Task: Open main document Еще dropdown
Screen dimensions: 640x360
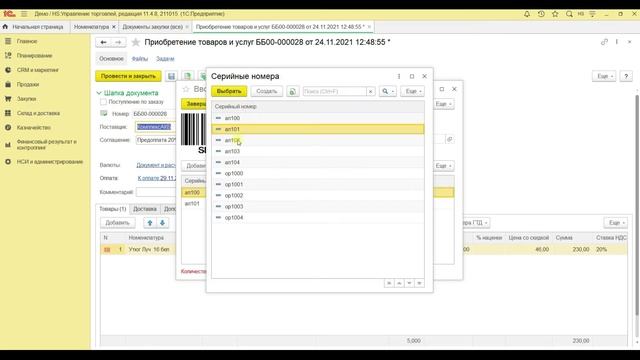Action: click(x=604, y=76)
